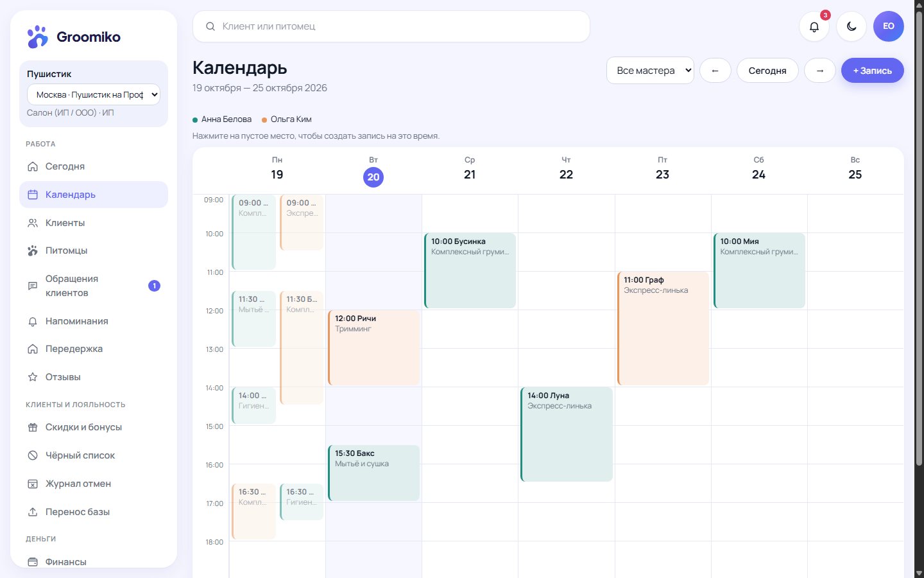This screenshot has width=924, height=578.
Task: Open the 10:00 Бусинка appointment
Action: (x=470, y=270)
